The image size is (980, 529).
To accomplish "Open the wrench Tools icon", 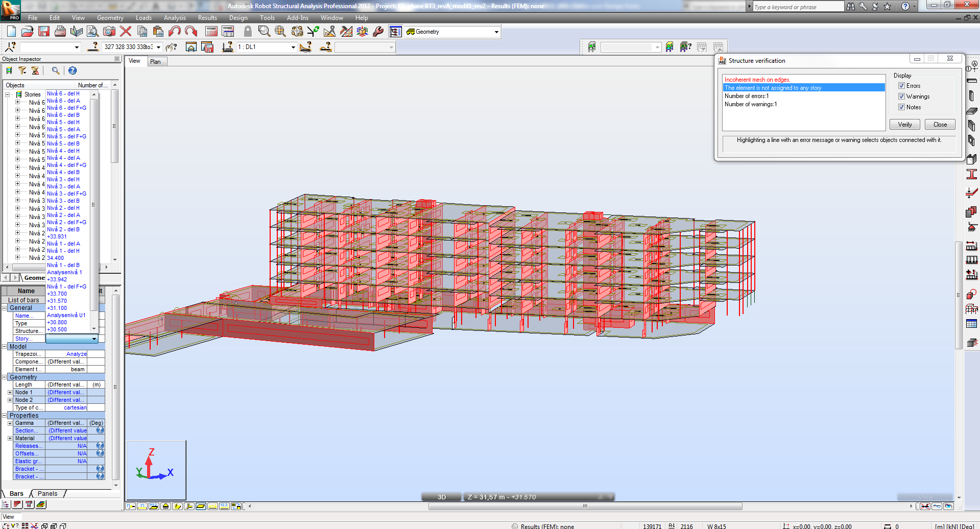I will [x=378, y=31].
